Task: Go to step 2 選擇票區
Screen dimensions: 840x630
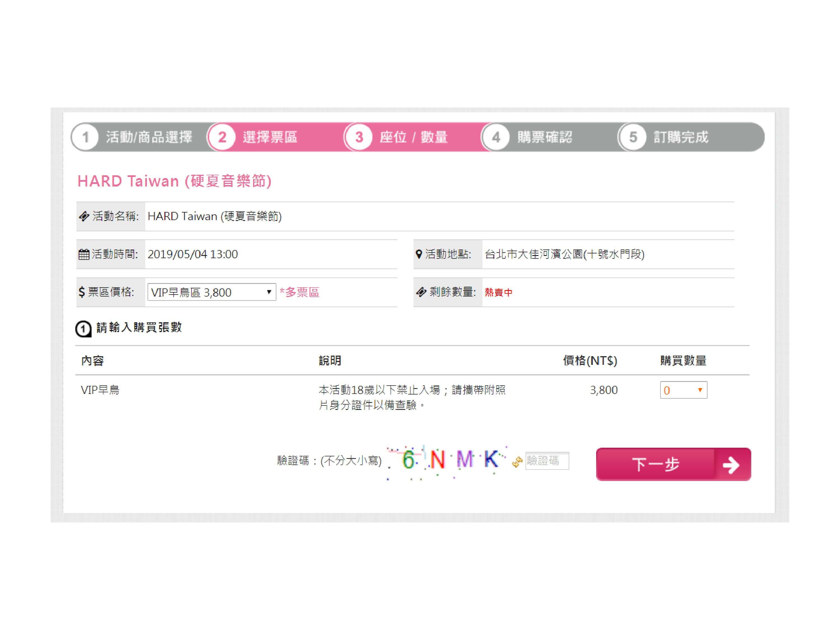Action: click(270, 137)
